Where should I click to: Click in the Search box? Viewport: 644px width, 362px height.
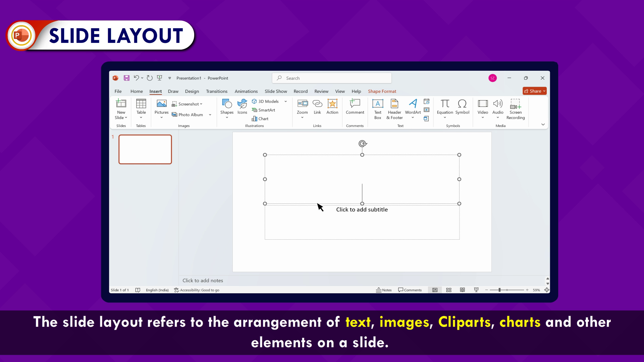[331, 78]
